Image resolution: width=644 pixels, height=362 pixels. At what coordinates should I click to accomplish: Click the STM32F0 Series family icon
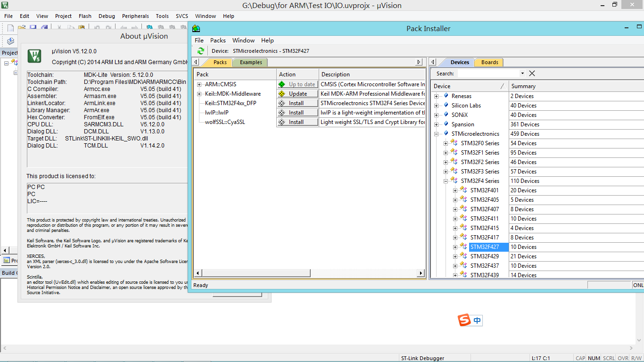[454, 143]
